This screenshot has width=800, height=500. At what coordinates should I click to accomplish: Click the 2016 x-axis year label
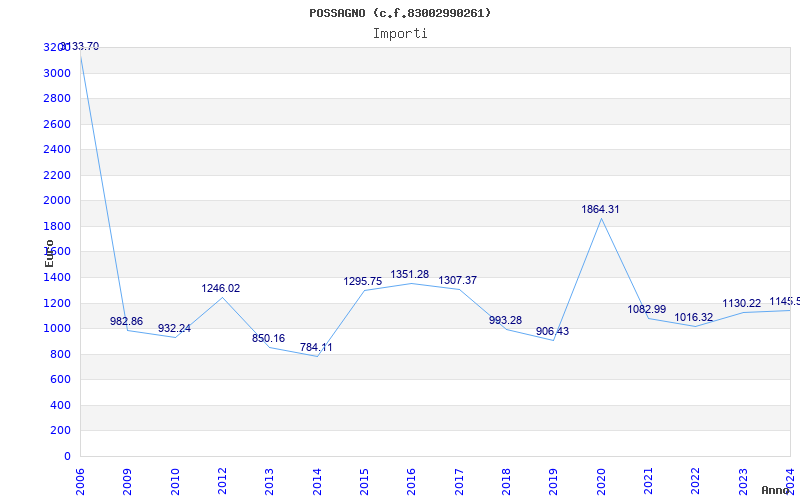click(x=412, y=482)
